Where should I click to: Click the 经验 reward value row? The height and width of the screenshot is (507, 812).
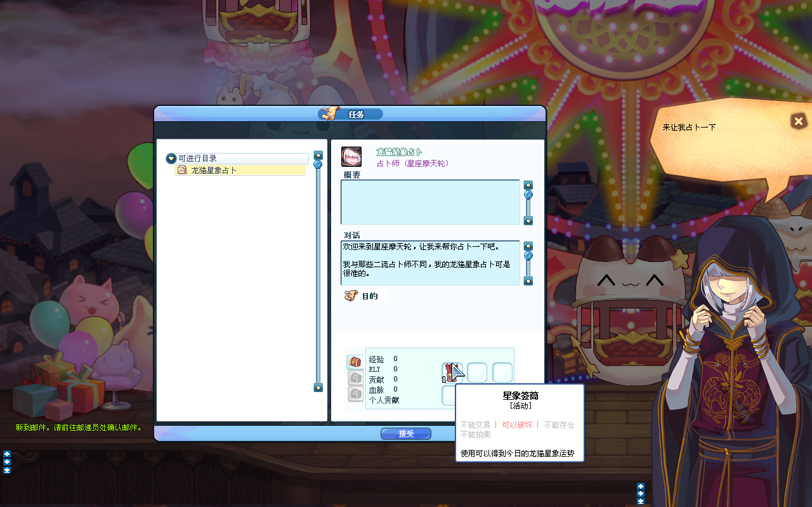coord(384,359)
